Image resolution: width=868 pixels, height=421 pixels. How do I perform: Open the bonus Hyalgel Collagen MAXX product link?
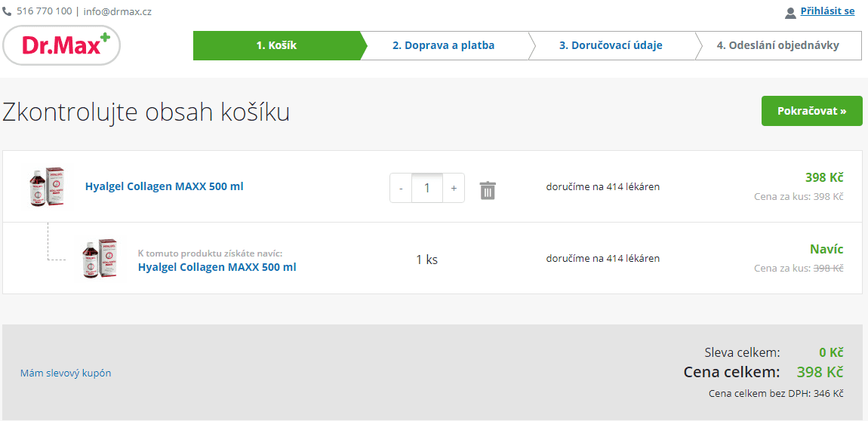point(217,267)
